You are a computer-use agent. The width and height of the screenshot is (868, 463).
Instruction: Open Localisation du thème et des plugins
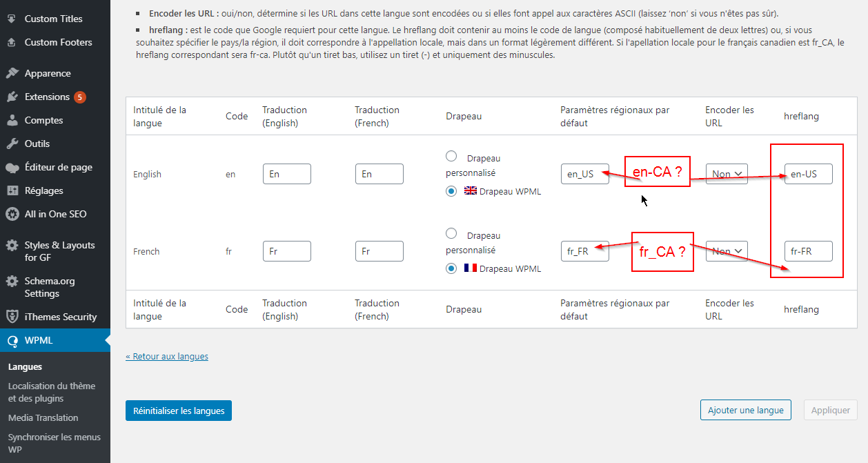click(52, 392)
